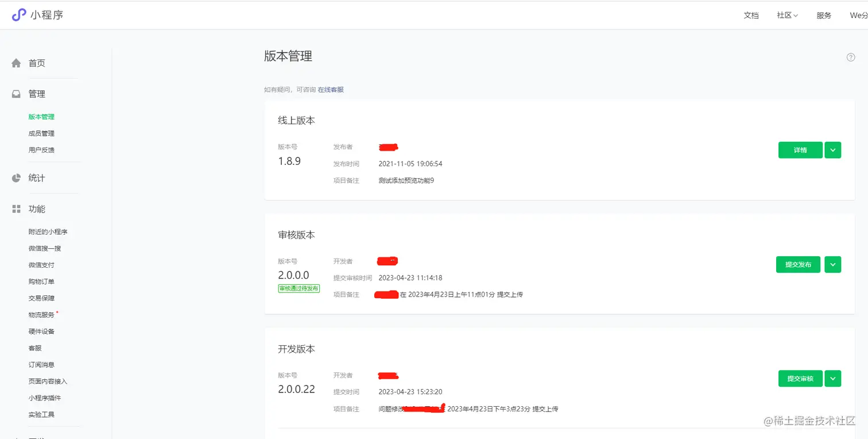This screenshot has height=439, width=868.
Task: Click the home icon in sidebar
Action: click(16, 63)
